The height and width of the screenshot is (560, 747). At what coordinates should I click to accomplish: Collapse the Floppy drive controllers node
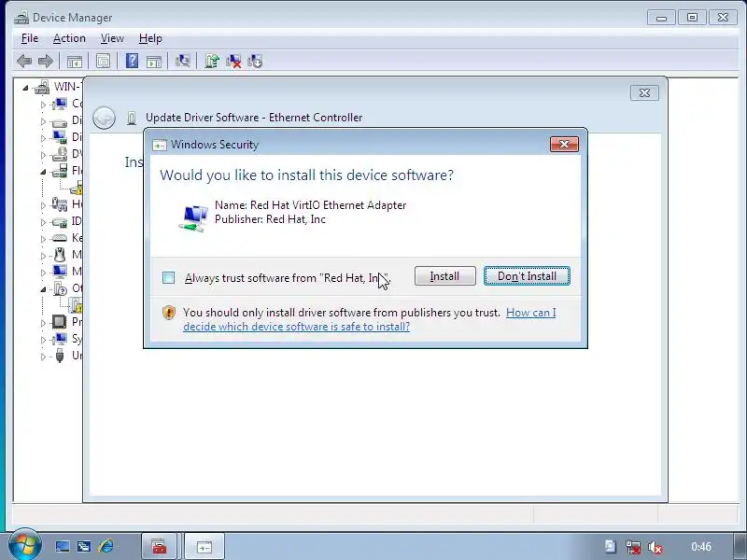click(43, 172)
